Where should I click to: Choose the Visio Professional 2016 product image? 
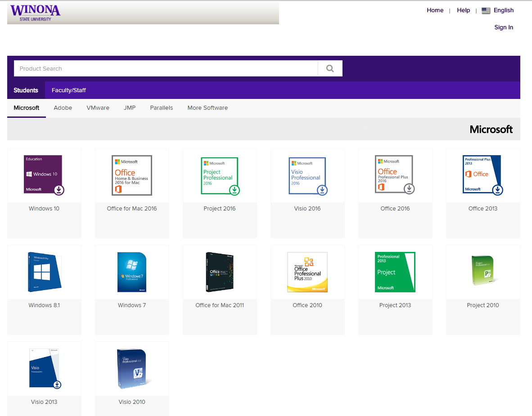307,175
